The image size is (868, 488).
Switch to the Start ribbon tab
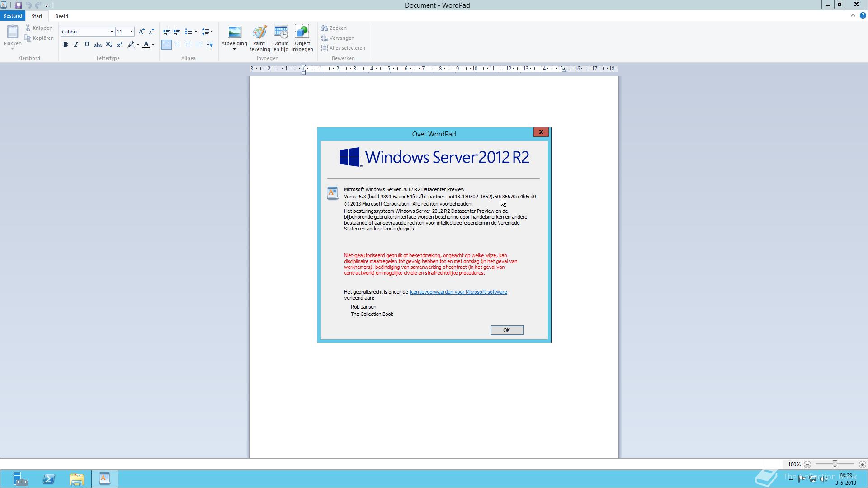[x=37, y=16]
